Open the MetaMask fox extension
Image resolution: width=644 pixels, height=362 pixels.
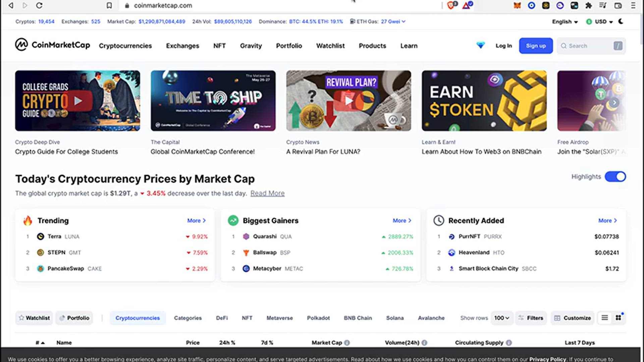pyautogui.click(x=517, y=5)
